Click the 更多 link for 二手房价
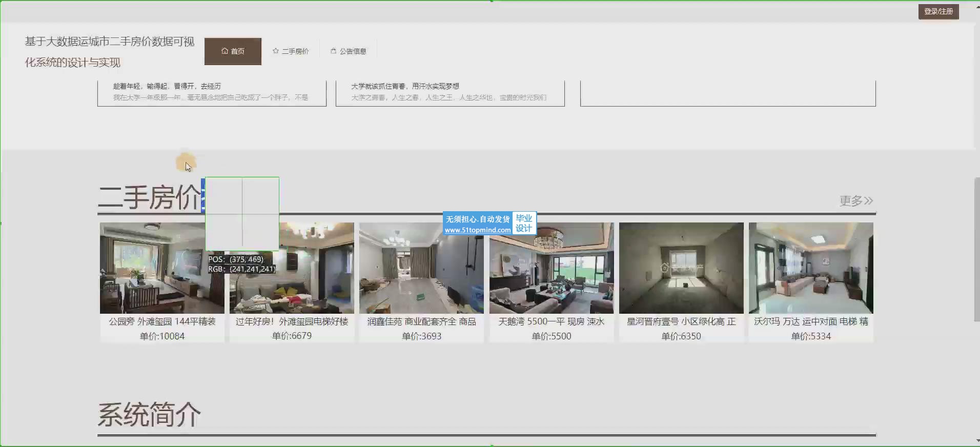The height and width of the screenshot is (447, 980). pyautogui.click(x=856, y=200)
